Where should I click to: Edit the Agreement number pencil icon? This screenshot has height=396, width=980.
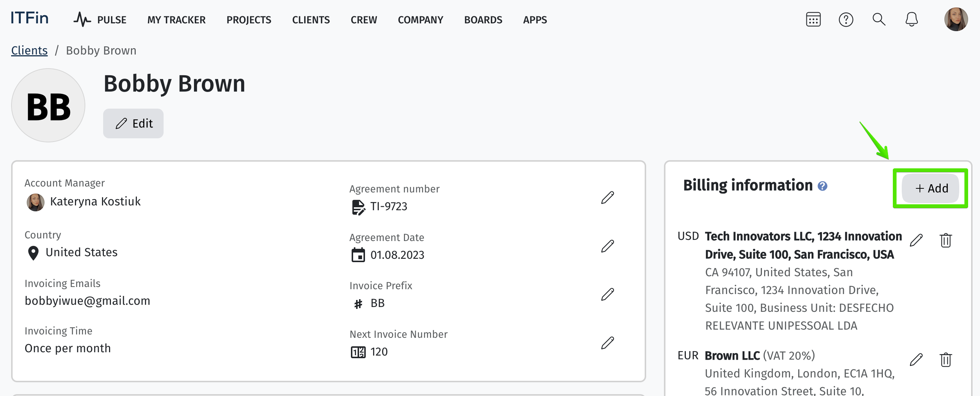coord(608,197)
